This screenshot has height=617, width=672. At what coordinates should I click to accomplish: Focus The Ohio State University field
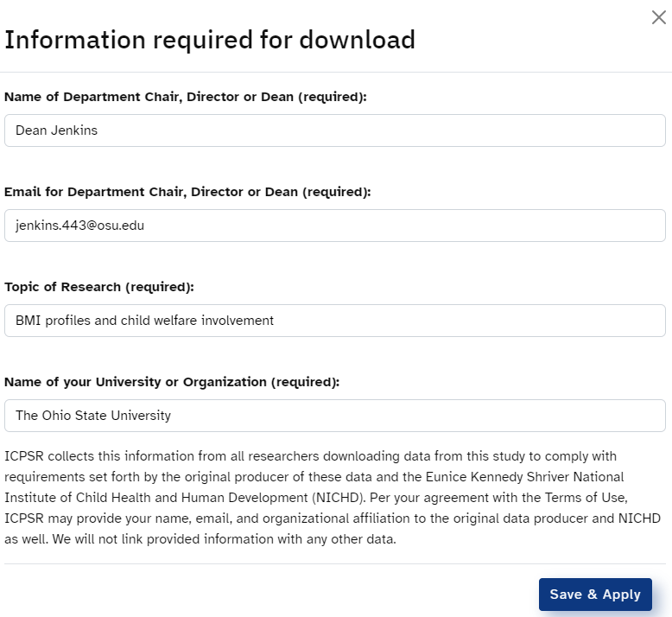pos(335,416)
